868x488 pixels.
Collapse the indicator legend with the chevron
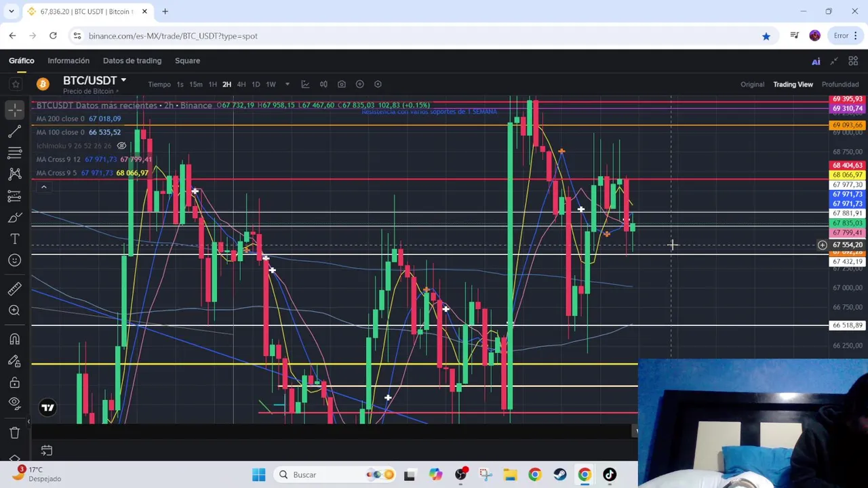(43, 186)
